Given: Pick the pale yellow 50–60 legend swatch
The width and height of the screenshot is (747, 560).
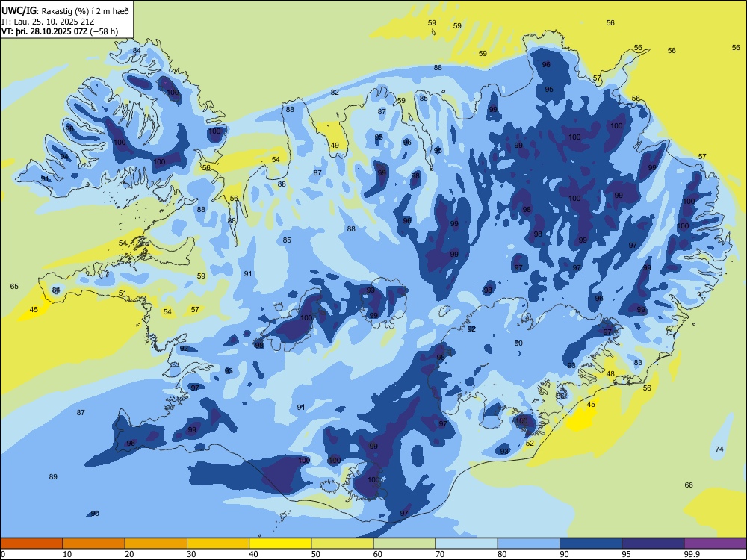Looking at the screenshot, I should [342, 544].
